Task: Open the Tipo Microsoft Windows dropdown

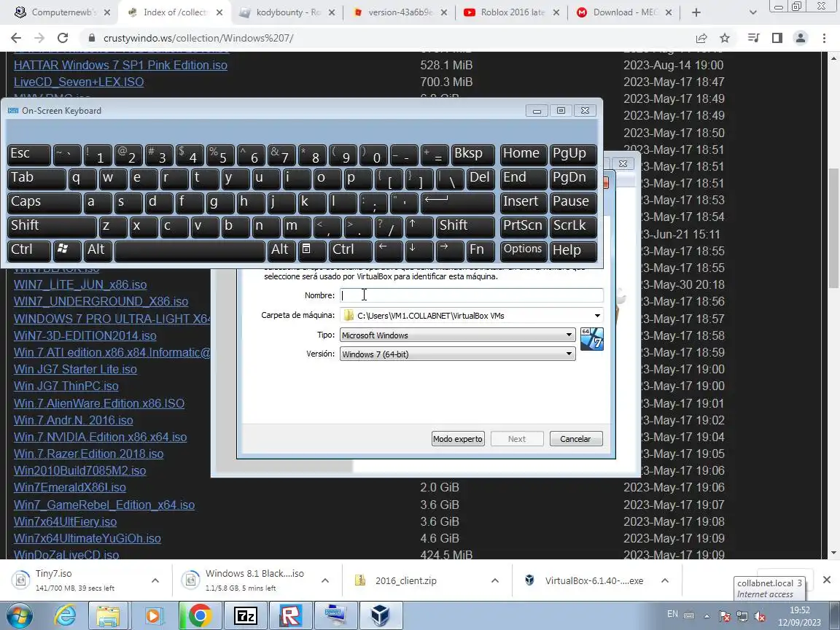Action: tap(457, 335)
